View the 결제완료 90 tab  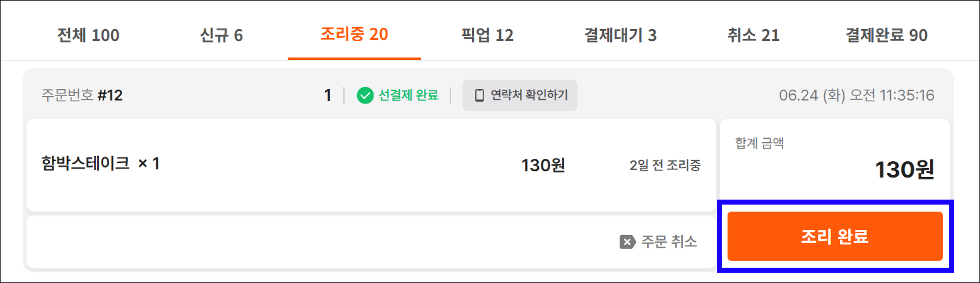[x=886, y=35]
